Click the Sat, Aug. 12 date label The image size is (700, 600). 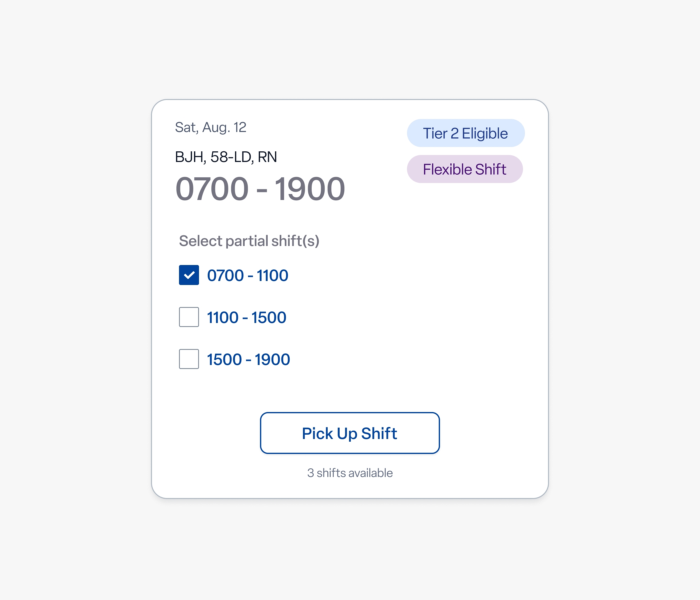point(210,127)
